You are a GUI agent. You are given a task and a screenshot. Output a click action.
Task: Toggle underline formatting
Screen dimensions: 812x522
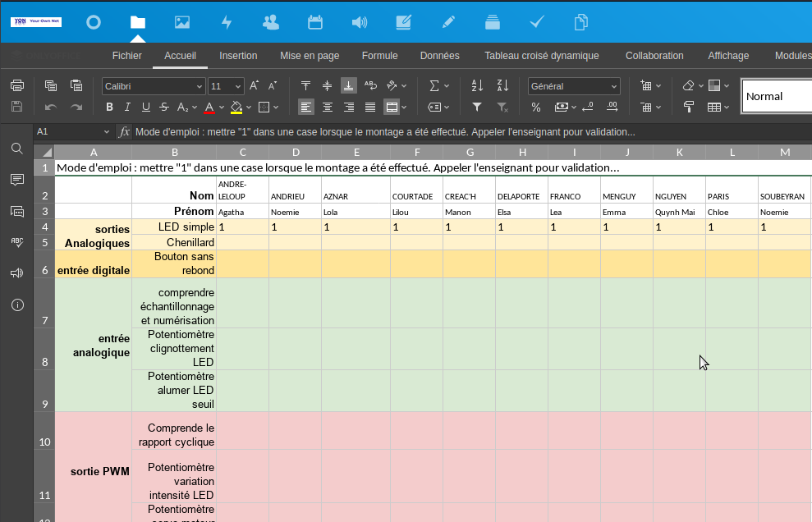point(145,107)
